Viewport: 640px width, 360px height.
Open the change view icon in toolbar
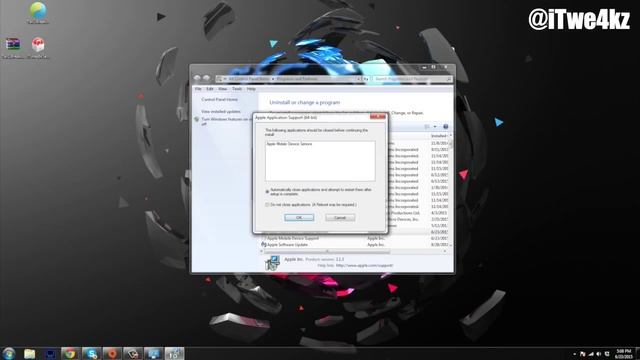[427, 127]
